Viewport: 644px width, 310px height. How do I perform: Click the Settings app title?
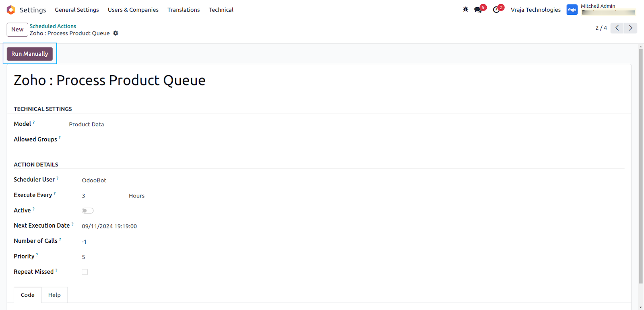[33, 10]
